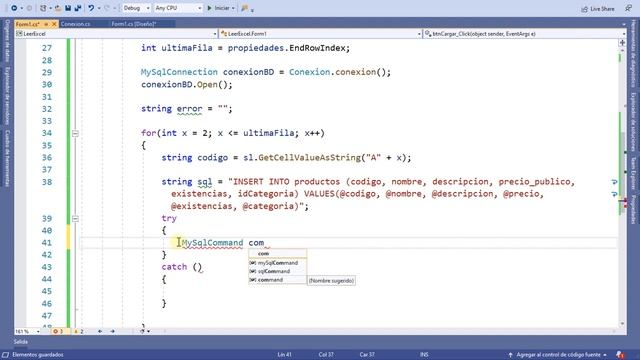Click the notifications icon in status bar

620,355
